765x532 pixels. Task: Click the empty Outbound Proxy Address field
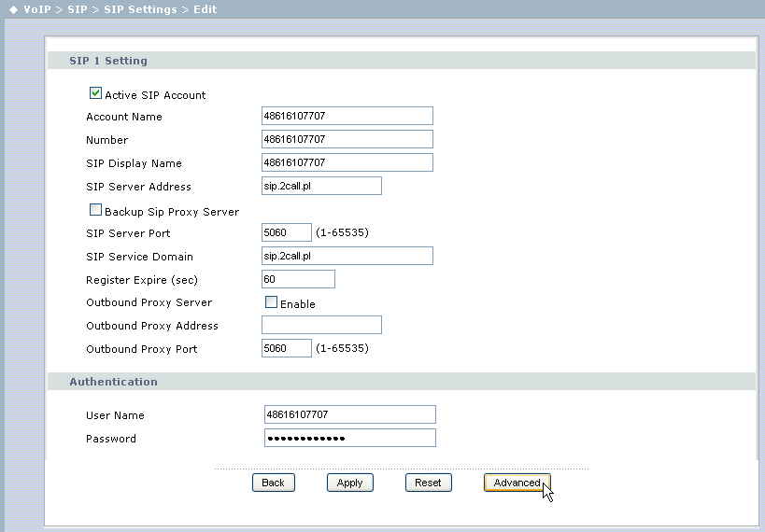[x=322, y=325]
